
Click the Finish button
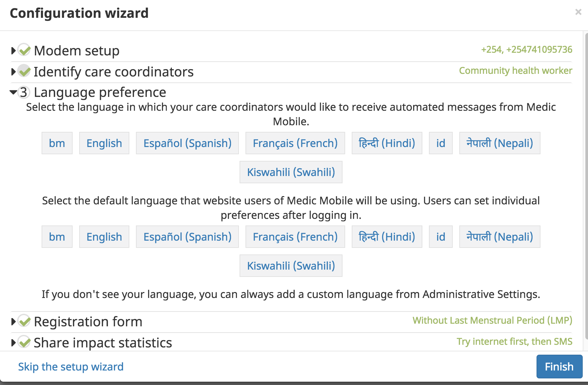click(x=559, y=366)
